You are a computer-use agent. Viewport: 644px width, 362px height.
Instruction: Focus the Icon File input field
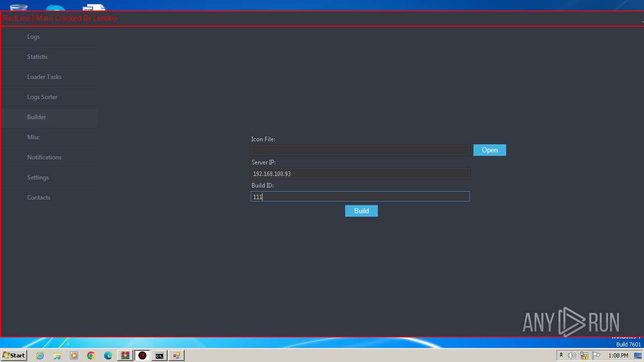(360, 150)
